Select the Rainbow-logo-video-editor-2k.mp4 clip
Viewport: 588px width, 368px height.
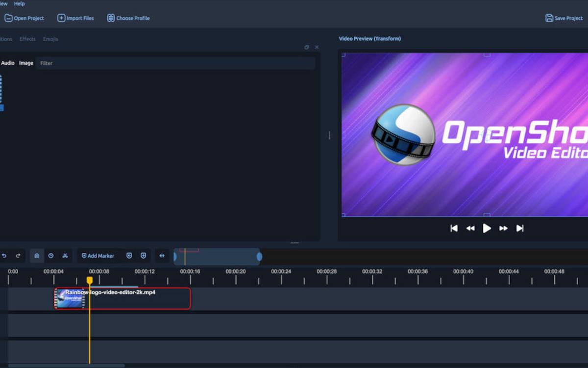pyautogui.click(x=122, y=298)
